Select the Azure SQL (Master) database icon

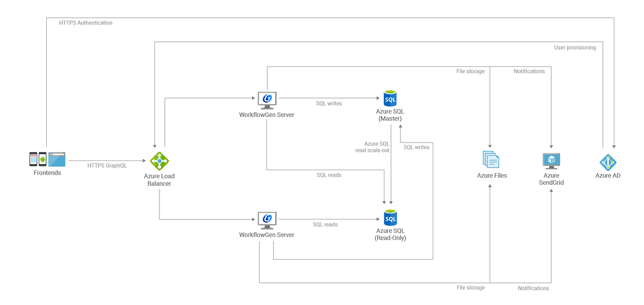coord(390,98)
